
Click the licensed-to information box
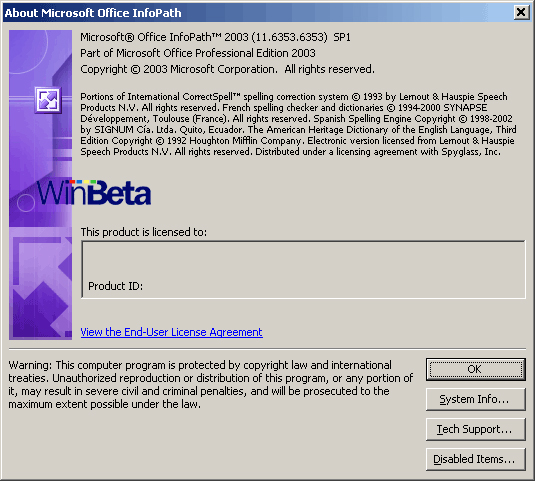point(303,269)
